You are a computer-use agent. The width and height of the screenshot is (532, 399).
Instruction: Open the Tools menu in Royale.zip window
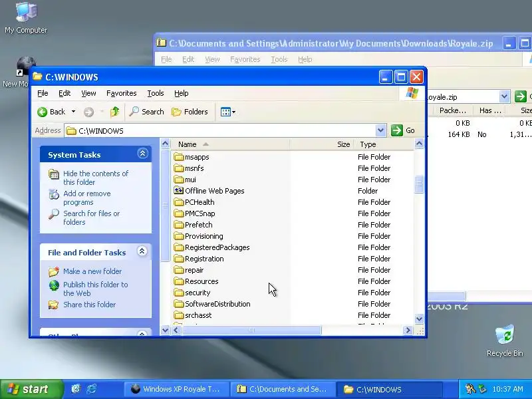[x=279, y=59]
